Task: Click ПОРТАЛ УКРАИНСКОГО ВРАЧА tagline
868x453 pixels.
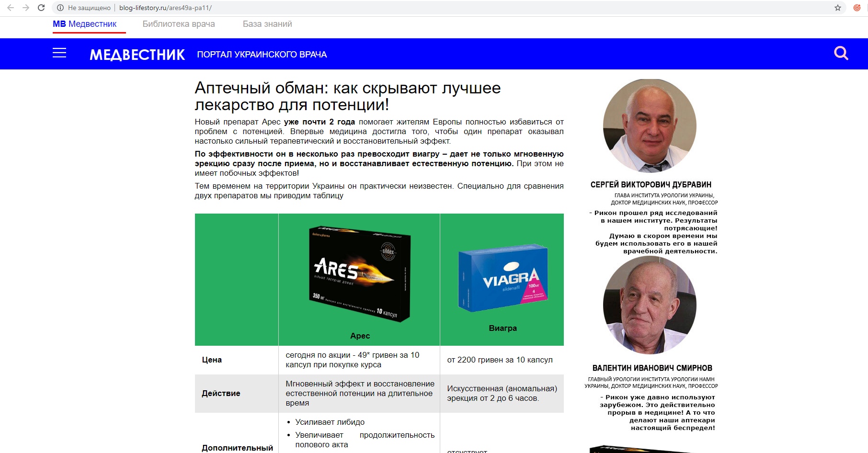Action: pyautogui.click(x=262, y=55)
